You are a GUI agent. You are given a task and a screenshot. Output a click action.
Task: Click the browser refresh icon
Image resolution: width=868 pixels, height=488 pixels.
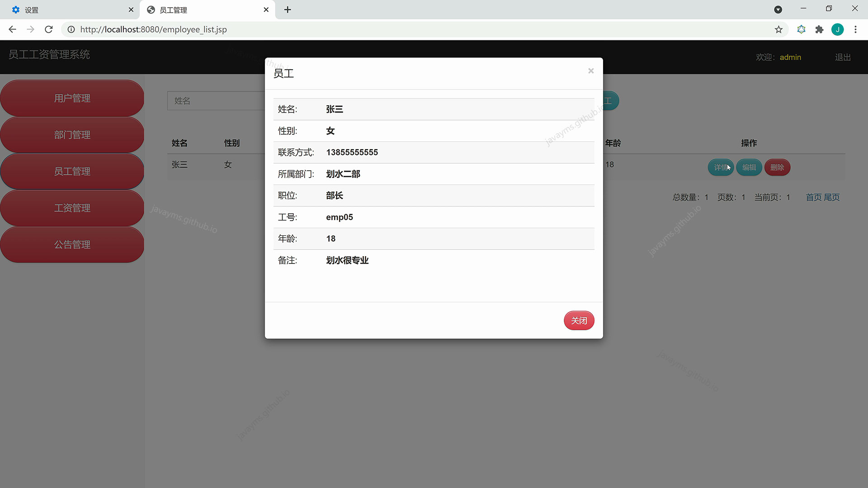pyautogui.click(x=48, y=29)
